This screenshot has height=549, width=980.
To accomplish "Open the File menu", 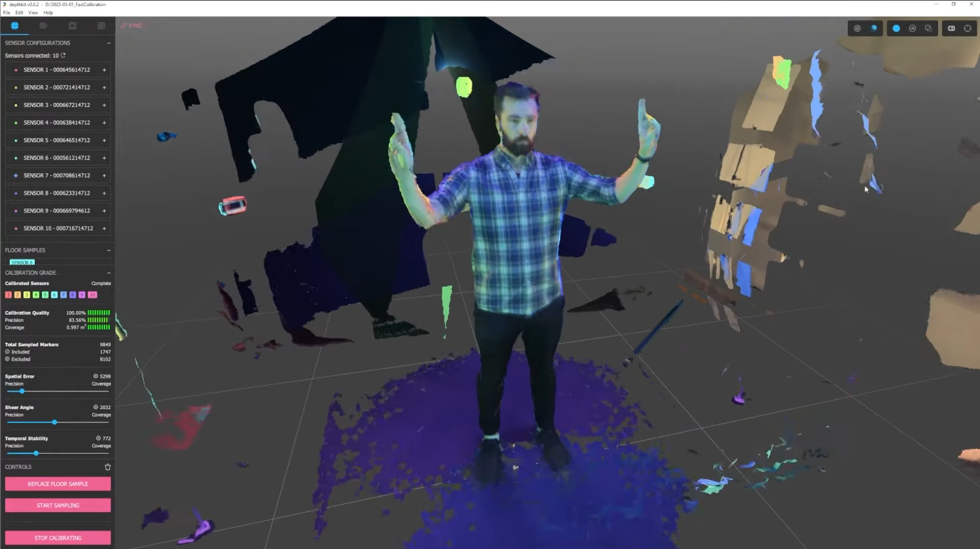I will coord(7,12).
